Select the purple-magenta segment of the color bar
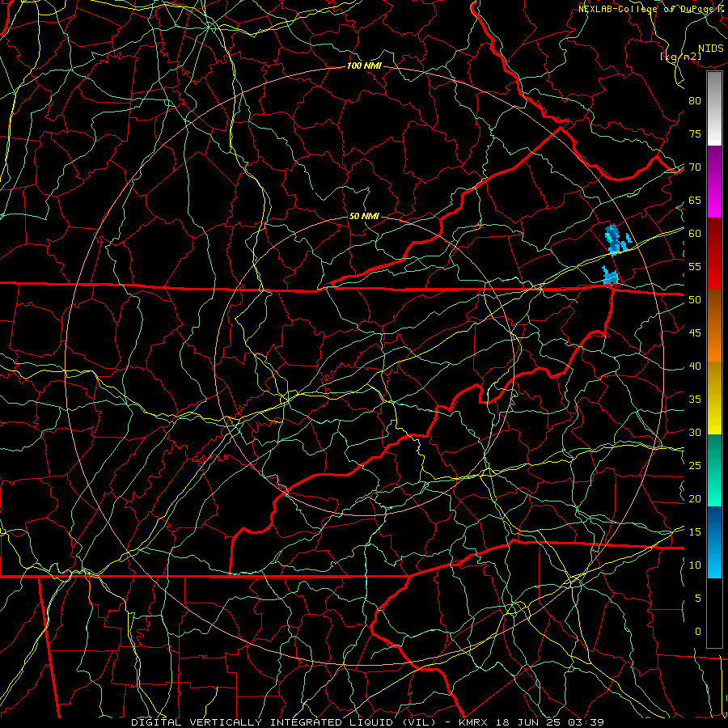Image resolution: width=728 pixels, height=728 pixels. coord(714,181)
